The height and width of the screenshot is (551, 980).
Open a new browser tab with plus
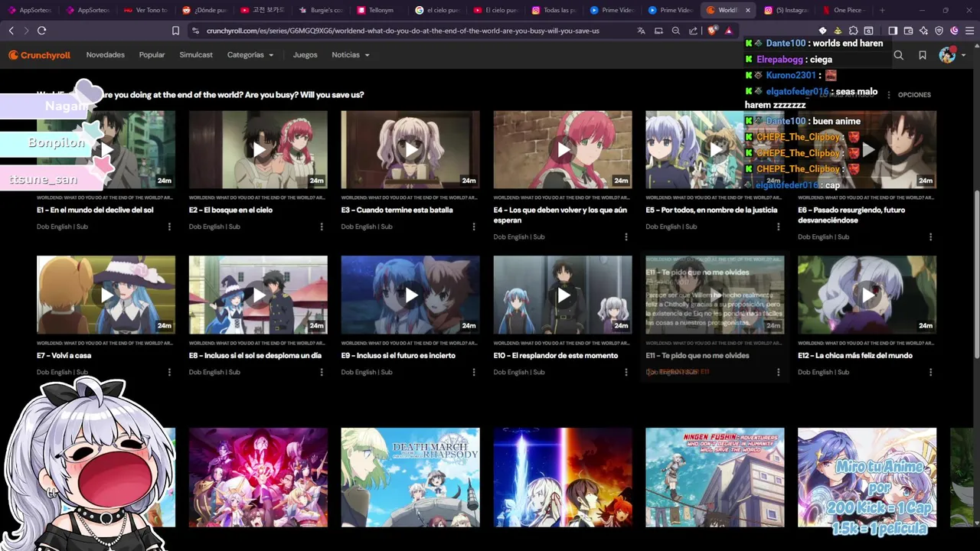tap(882, 10)
